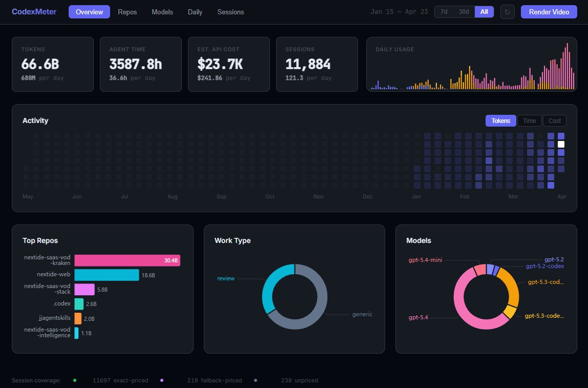Click the jjagentskills orange bar
The image size is (588, 388).
point(78,319)
